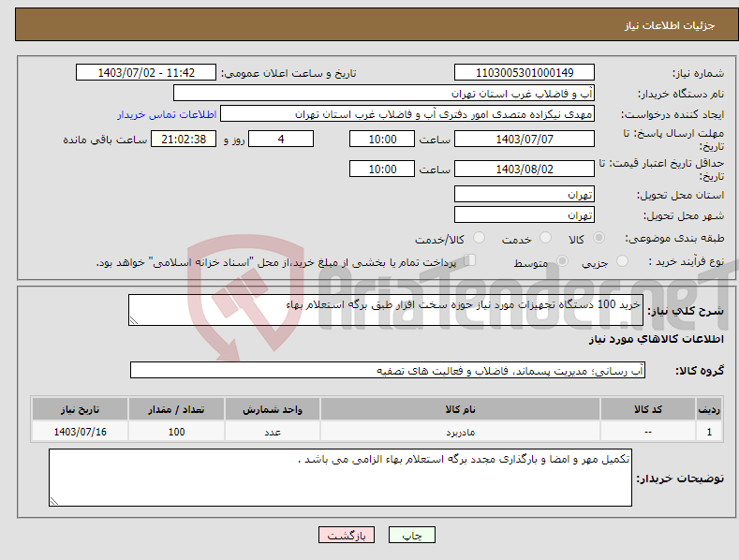The width and height of the screenshot is (739, 560).
Task: Click the delivery province field تهران
Action: 525,194
